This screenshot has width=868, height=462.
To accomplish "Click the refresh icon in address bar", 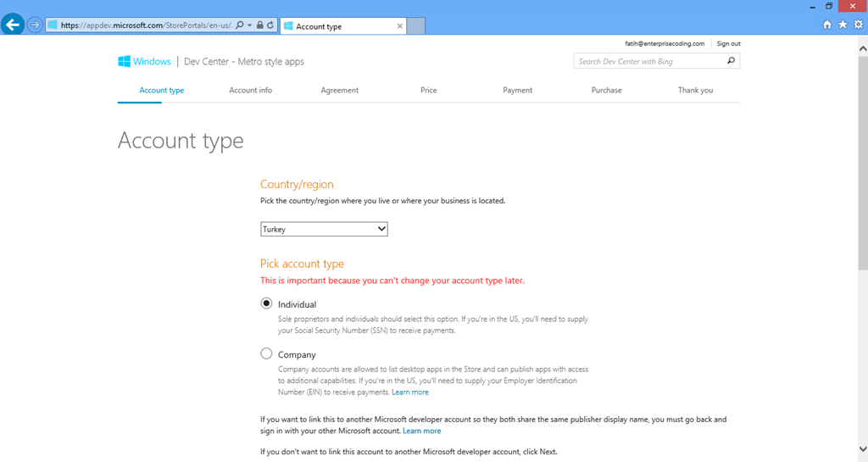I will pyautogui.click(x=270, y=25).
